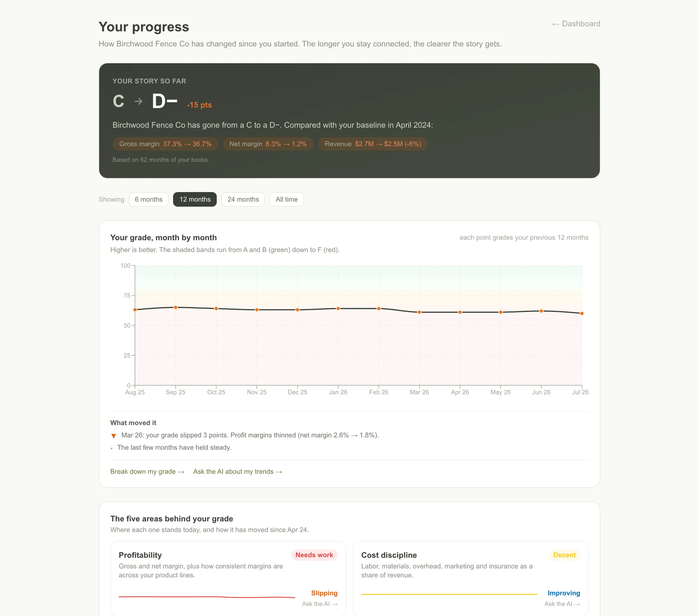Show the All time range
Viewport: 699px width, 616px height.
pos(287,199)
